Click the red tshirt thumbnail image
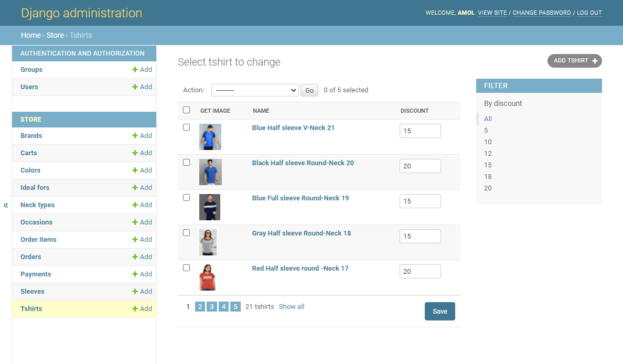 pos(207,277)
